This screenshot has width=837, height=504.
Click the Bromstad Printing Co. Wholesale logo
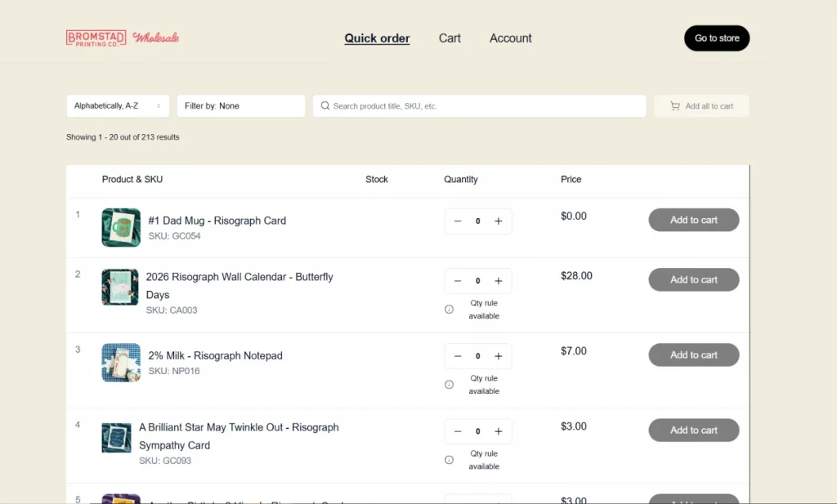tap(123, 38)
